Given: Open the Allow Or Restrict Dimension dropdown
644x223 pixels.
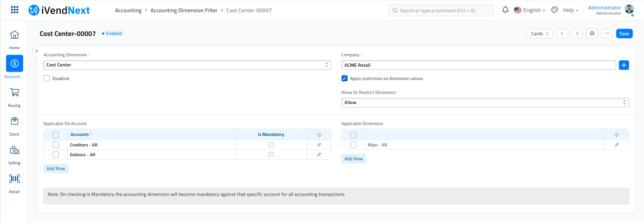Looking at the screenshot, I should click(485, 103).
